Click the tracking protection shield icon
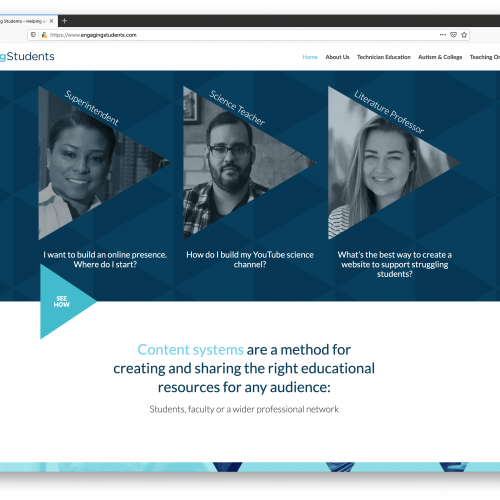 pyautogui.click(x=33, y=35)
